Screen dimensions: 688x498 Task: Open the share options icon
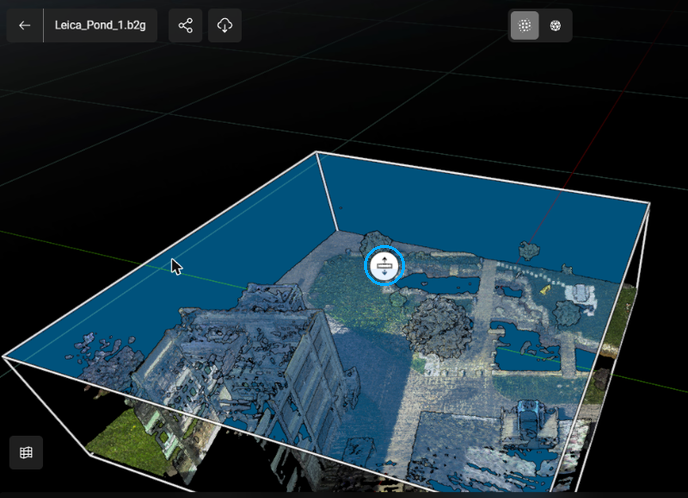pos(185,25)
